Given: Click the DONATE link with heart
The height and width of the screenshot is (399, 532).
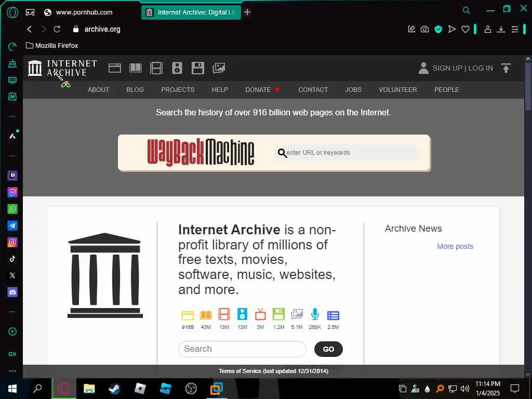Looking at the screenshot, I should [262, 89].
